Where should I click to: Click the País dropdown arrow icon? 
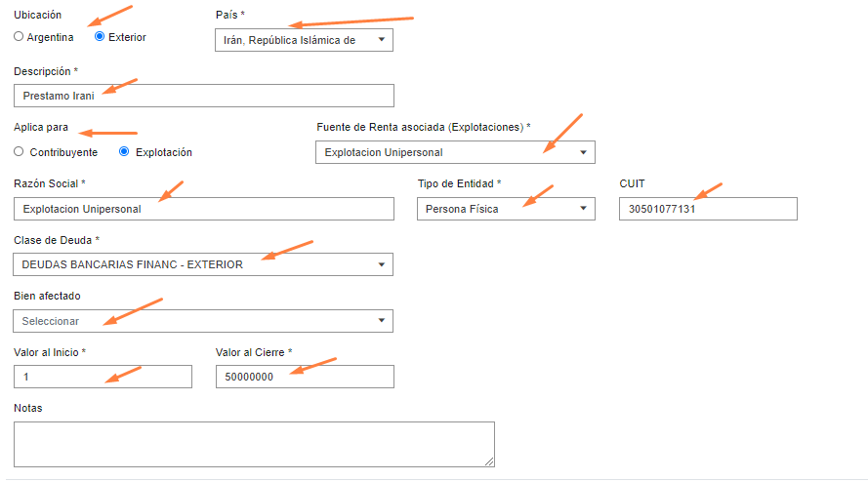click(382, 40)
